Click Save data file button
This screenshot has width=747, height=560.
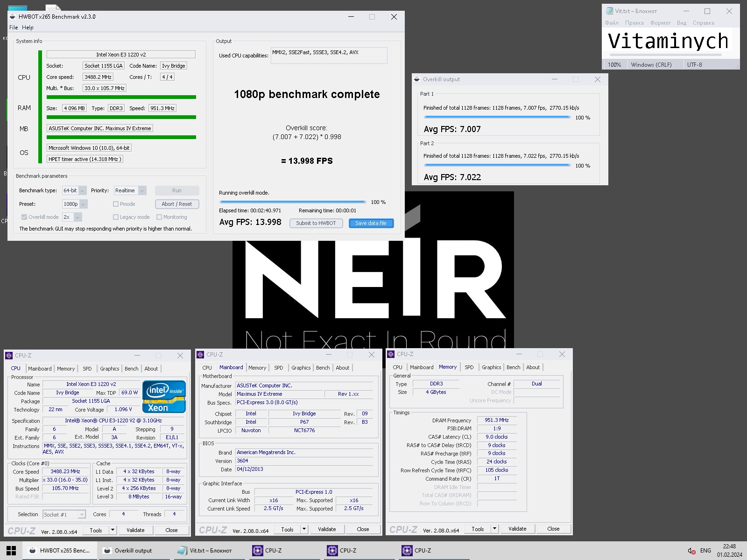[x=371, y=223]
